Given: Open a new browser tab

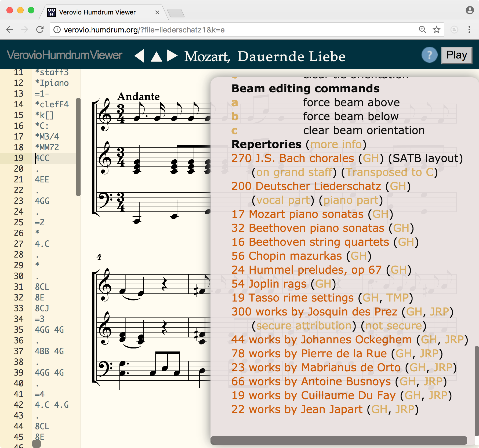Looking at the screenshot, I should click(176, 13).
